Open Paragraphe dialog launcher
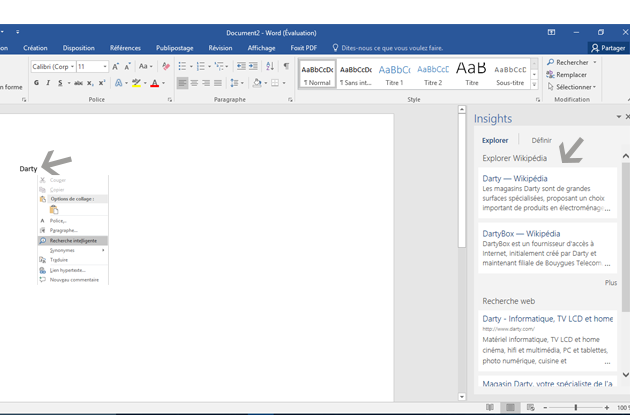The width and height of the screenshot is (630, 415). (x=290, y=100)
